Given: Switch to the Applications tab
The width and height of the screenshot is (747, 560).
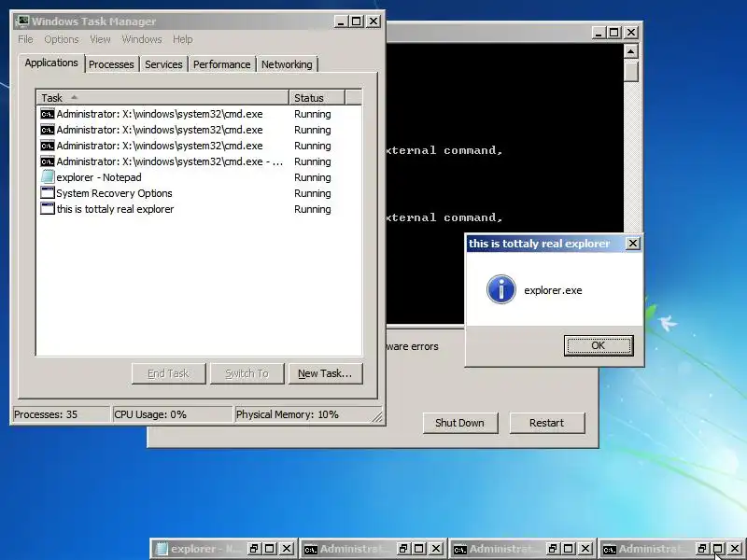Looking at the screenshot, I should [x=51, y=63].
